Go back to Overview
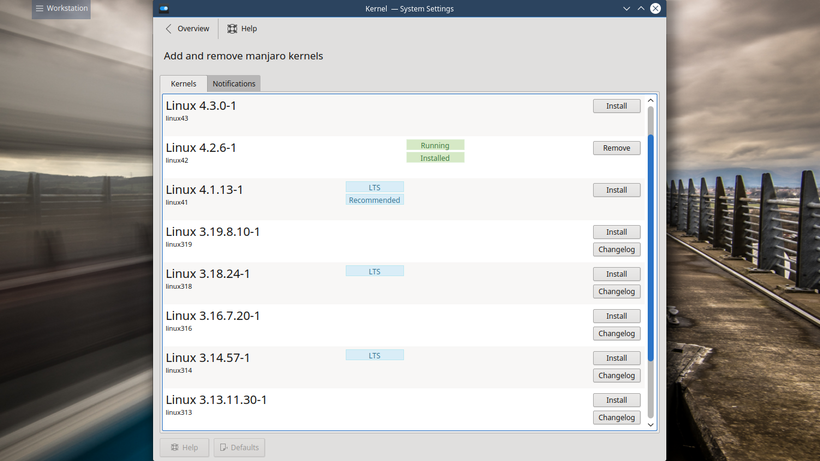This screenshot has width=820, height=461. point(187,29)
